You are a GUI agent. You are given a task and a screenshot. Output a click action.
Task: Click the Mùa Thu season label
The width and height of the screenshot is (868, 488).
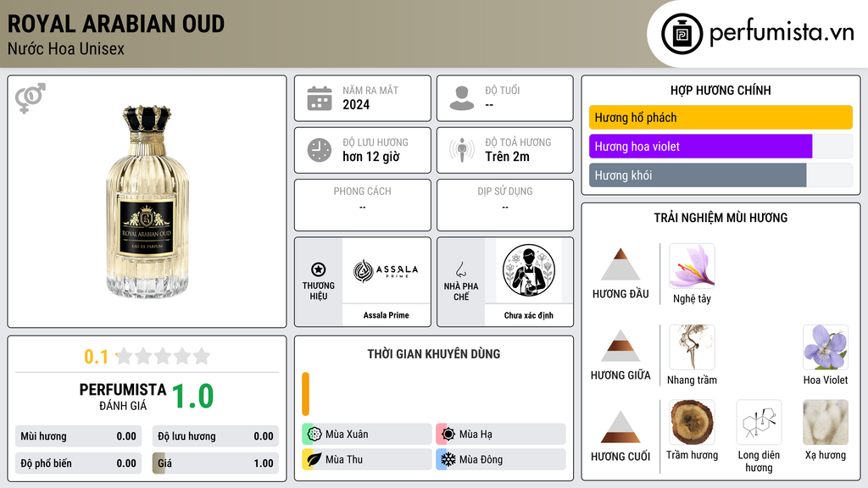(x=344, y=459)
